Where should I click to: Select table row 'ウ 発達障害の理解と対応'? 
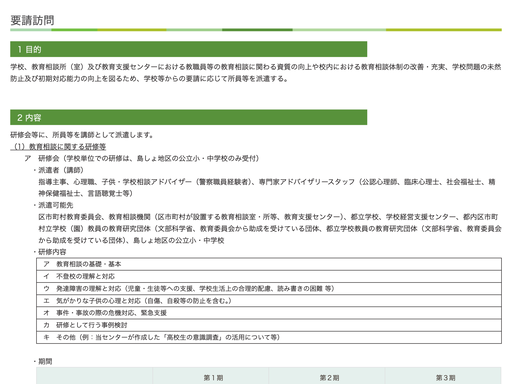(x=269, y=289)
